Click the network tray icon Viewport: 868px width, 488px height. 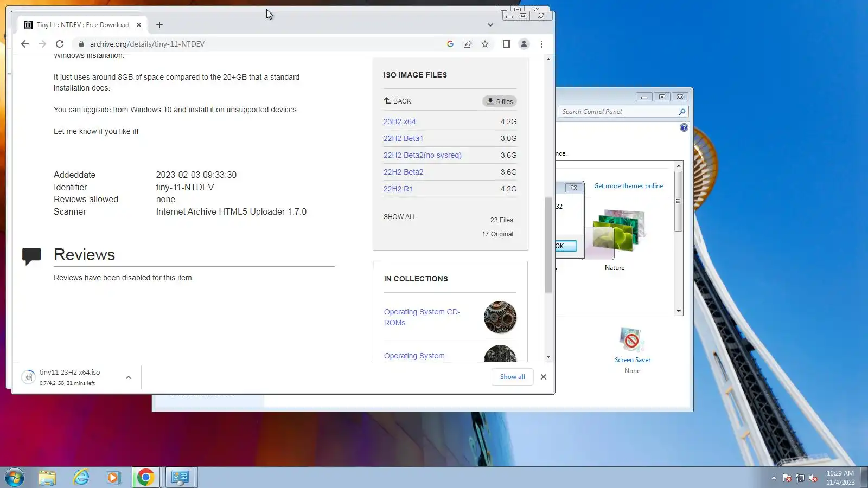(800, 478)
